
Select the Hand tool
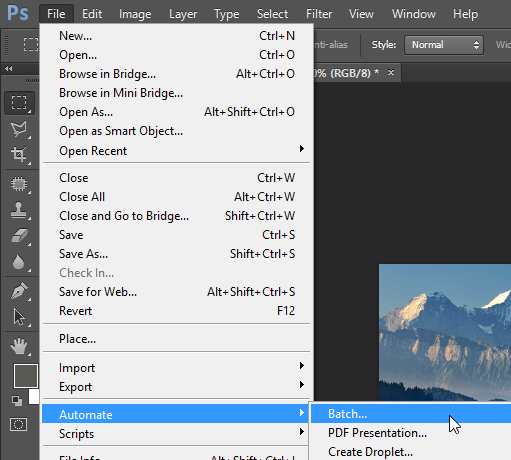pyautogui.click(x=19, y=346)
